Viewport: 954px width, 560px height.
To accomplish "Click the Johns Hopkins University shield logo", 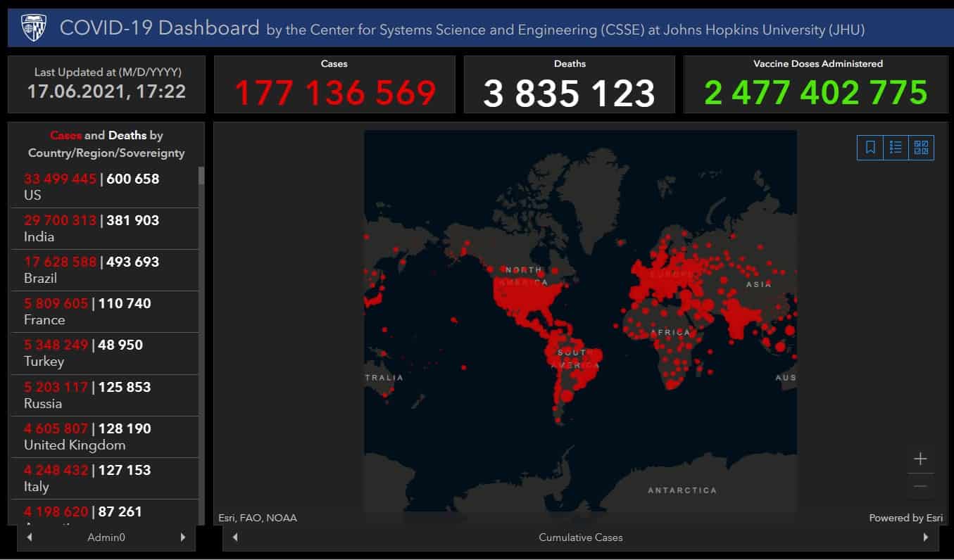I will 32,28.
